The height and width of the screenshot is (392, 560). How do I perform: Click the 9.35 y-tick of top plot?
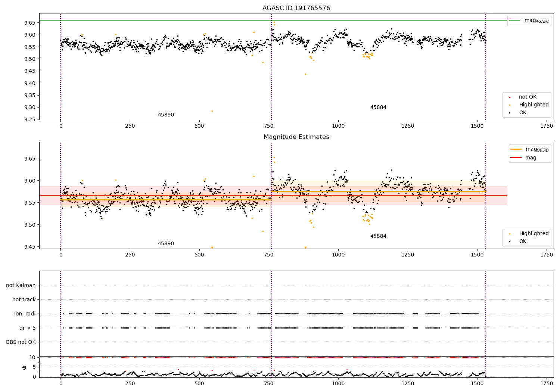tap(29, 96)
